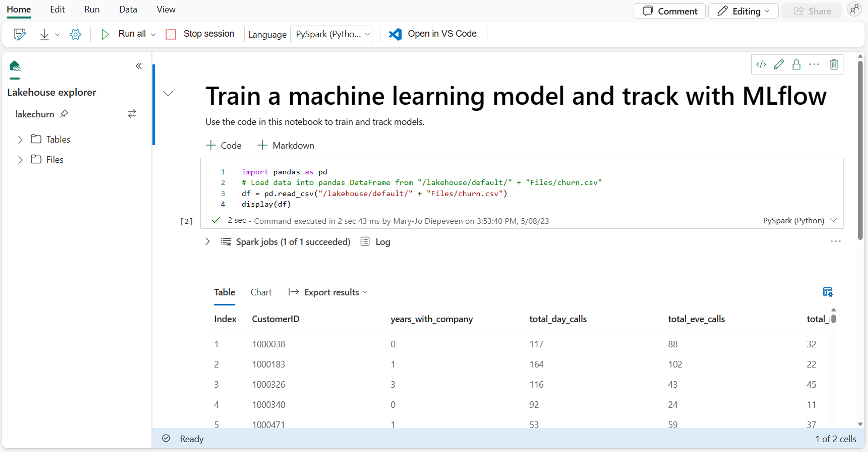
Task: Click the Spark jobs list icon
Action: click(226, 242)
